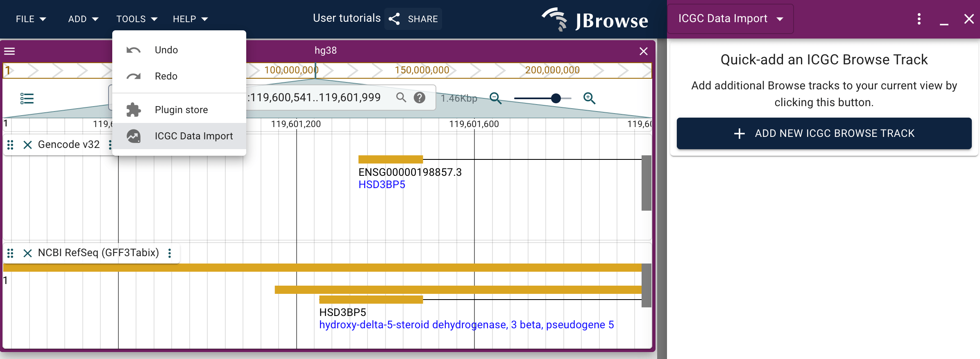The width and height of the screenshot is (980, 359).
Task: Click the Plugin store puzzle icon
Action: [x=134, y=110]
